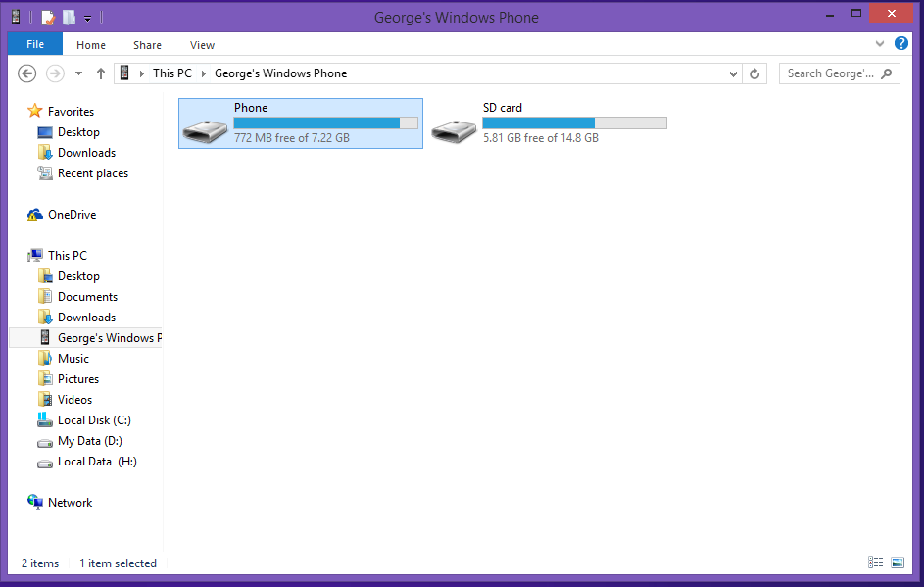Image resolution: width=924 pixels, height=587 pixels.
Task: Open Network in the navigation pane
Action: 71,503
